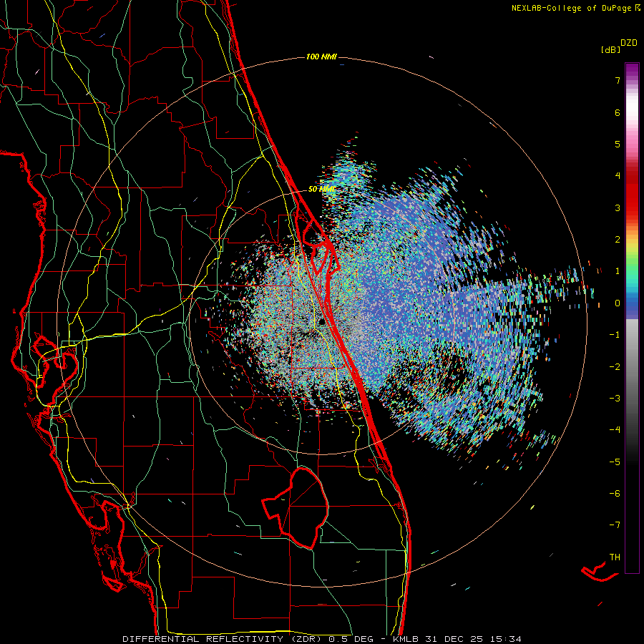Click the 7 value on the color scale
Screen dimensions: 644x644
pos(618,80)
